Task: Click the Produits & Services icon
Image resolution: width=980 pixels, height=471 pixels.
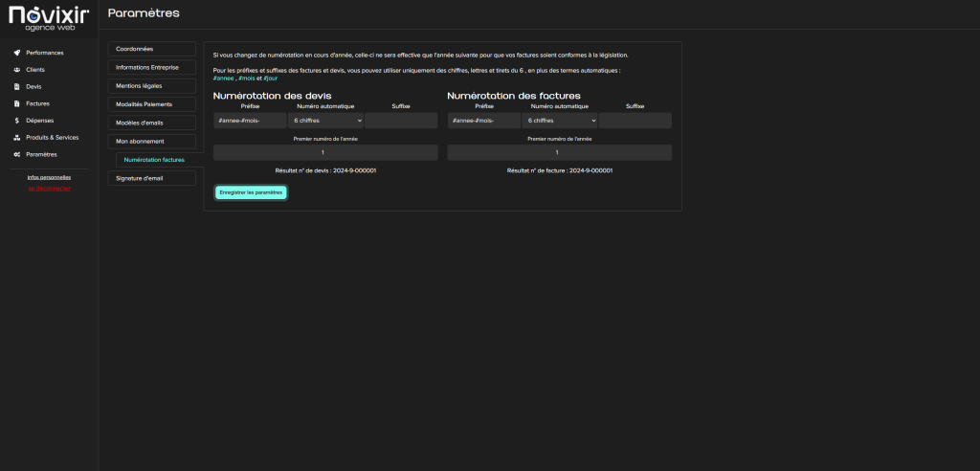Action: pyautogui.click(x=17, y=138)
